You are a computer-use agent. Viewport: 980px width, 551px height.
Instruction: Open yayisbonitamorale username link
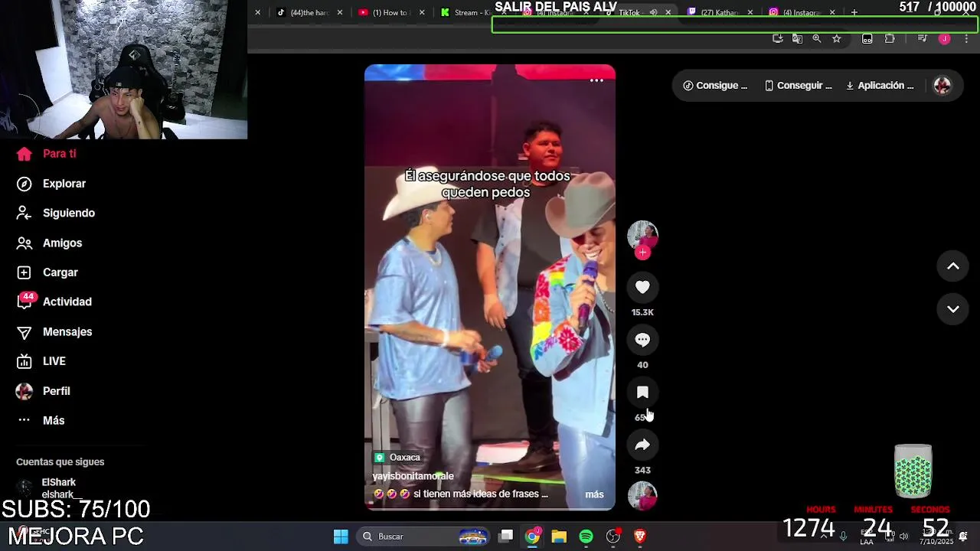[x=413, y=476]
